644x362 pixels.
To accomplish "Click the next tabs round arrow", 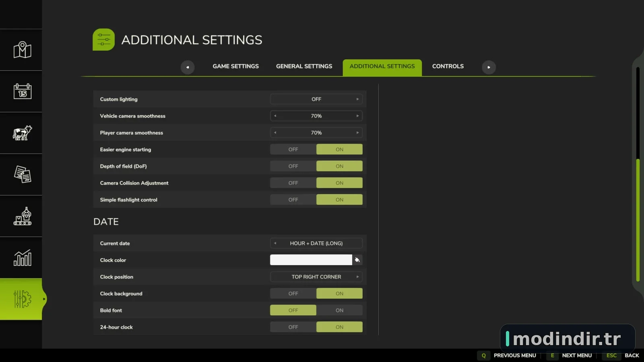I will click(x=489, y=67).
